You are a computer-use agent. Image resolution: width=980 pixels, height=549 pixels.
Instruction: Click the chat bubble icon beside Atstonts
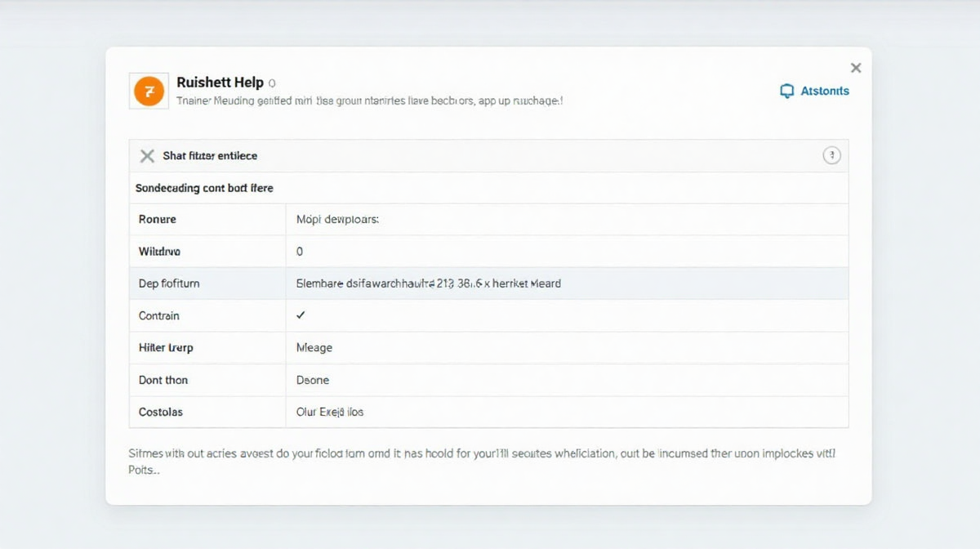point(787,91)
